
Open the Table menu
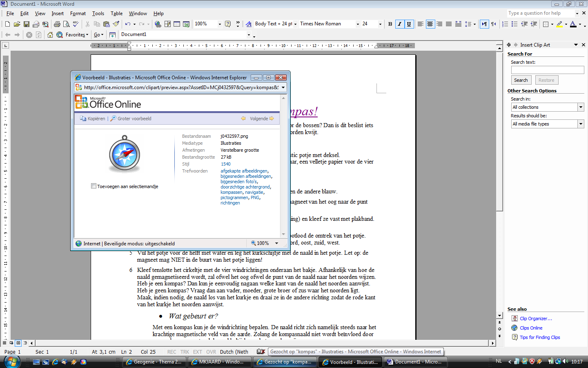(116, 13)
